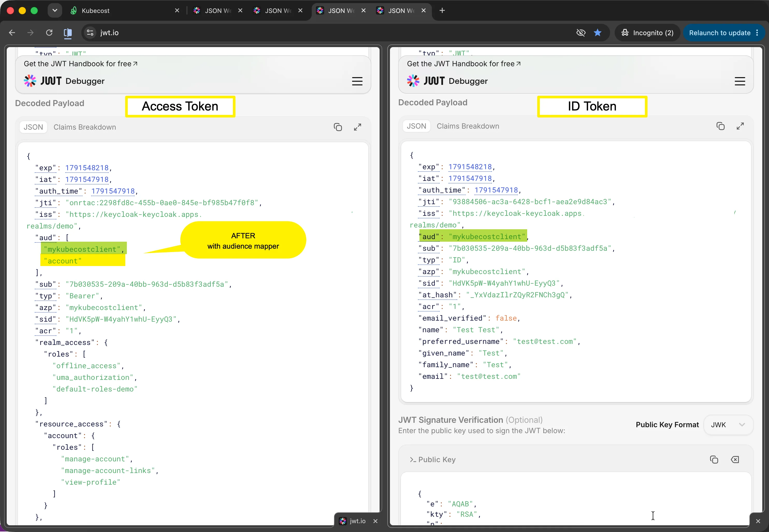Clear the Public Key field
Viewport: 769px width, 532px height.
[735, 460]
